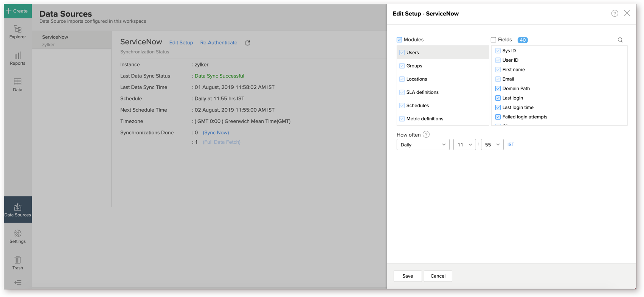Toggle the Modules select-all checkbox

tap(399, 40)
